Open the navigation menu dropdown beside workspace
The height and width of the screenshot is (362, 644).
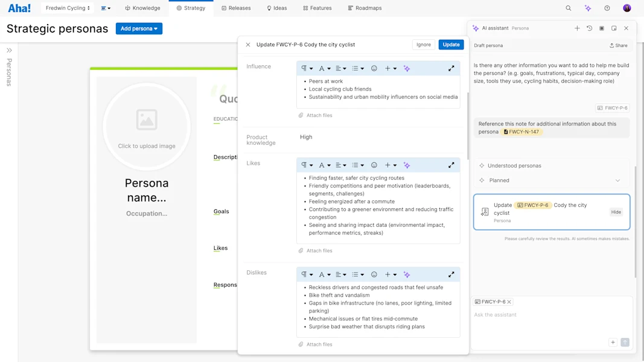106,8
